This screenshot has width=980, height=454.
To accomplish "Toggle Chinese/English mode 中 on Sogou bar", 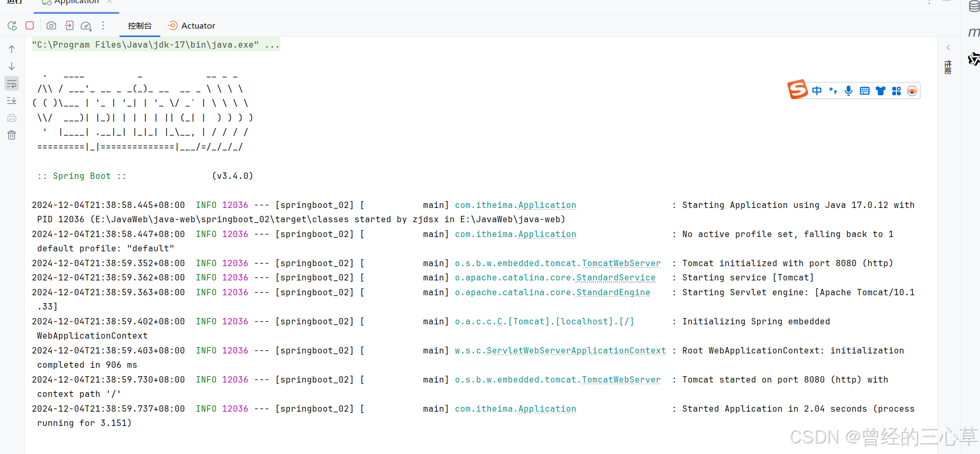I will point(817,91).
